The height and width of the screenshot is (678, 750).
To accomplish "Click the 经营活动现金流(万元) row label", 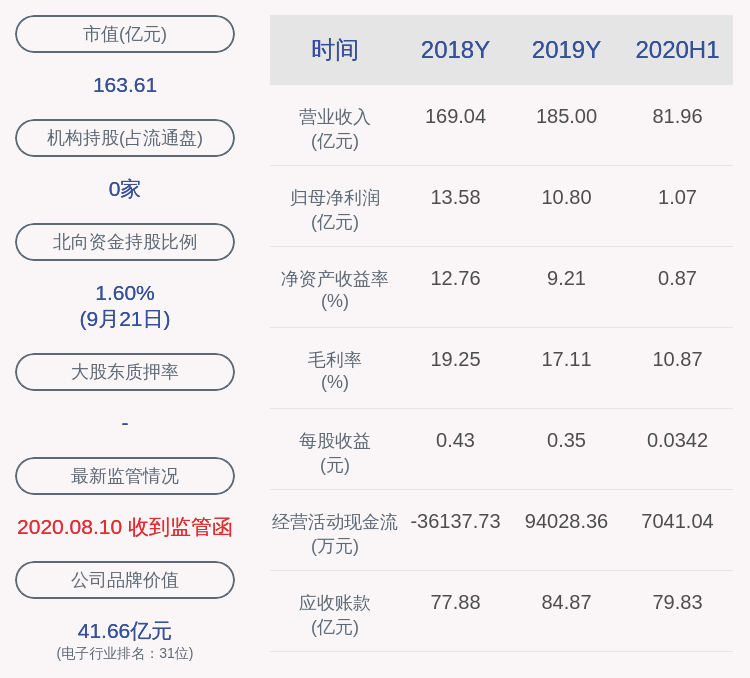I will coord(335,534).
